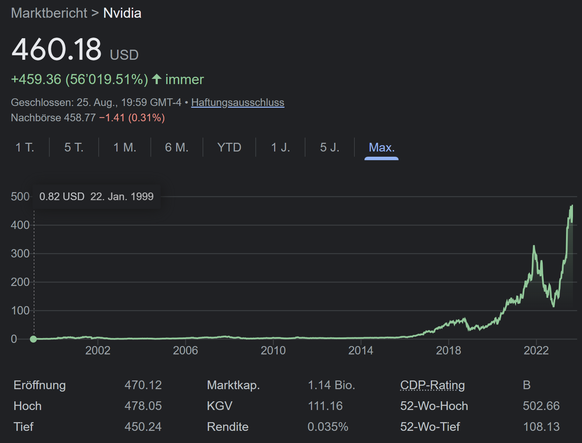Screen dimensions: 582x443
Task: Click the 460.18 price value
Action: click(x=56, y=49)
